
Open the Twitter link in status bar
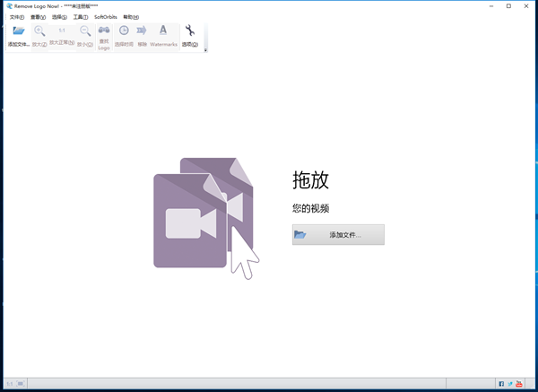pyautogui.click(x=510, y=384)
